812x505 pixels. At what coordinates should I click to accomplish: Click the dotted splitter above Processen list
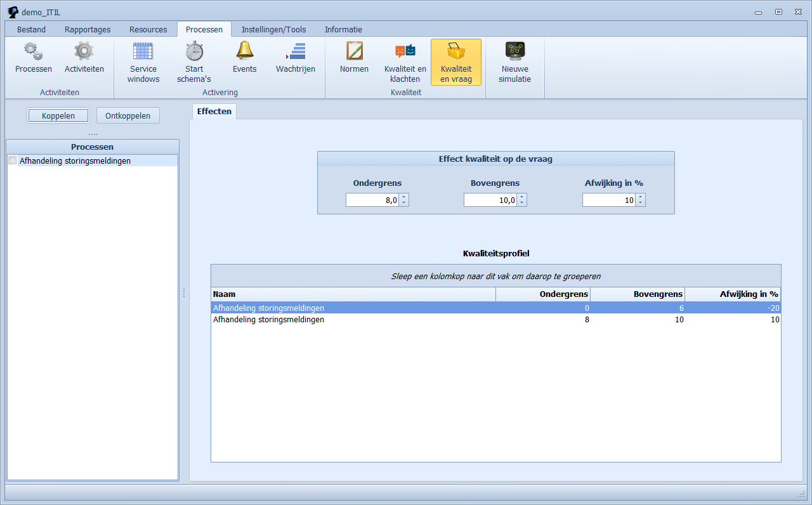click(93, 134)
